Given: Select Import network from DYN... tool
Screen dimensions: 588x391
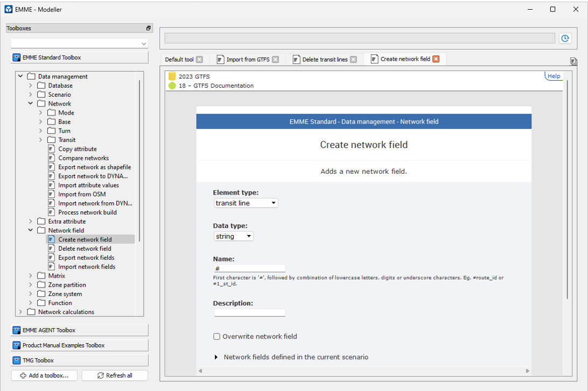Looking at the screenshot, I should 95,203.
